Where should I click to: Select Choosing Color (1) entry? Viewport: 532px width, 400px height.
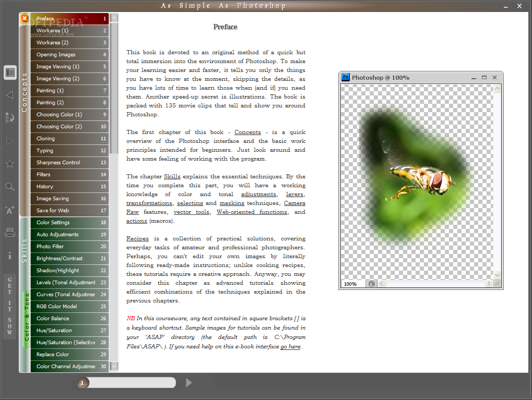point(69,115)
